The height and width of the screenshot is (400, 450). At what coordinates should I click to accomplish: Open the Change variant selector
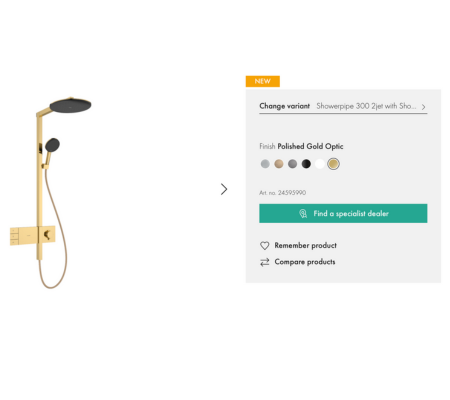(343, 106)
